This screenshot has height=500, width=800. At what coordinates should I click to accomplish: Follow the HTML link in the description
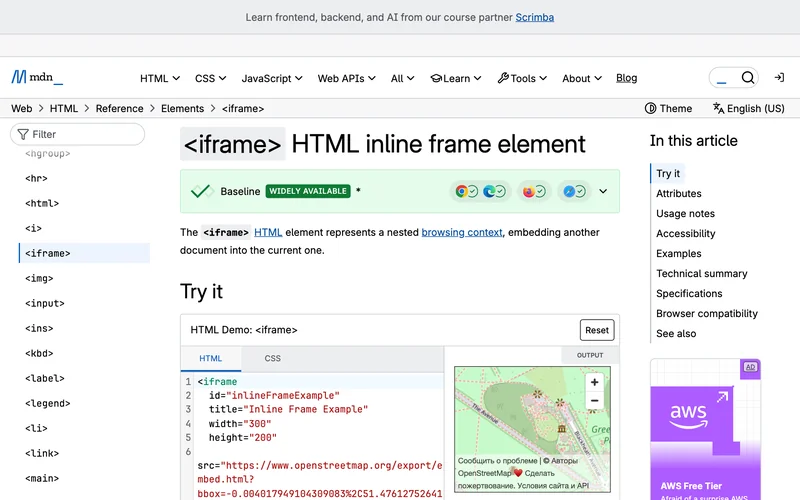point(268,232)
